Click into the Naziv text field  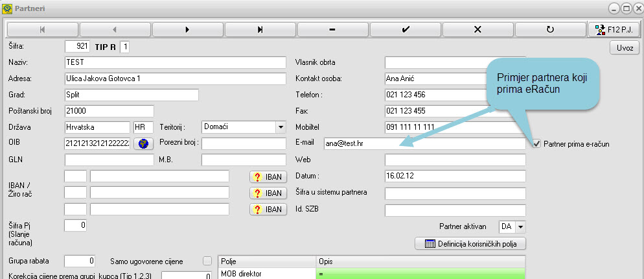tap(175, 62)
